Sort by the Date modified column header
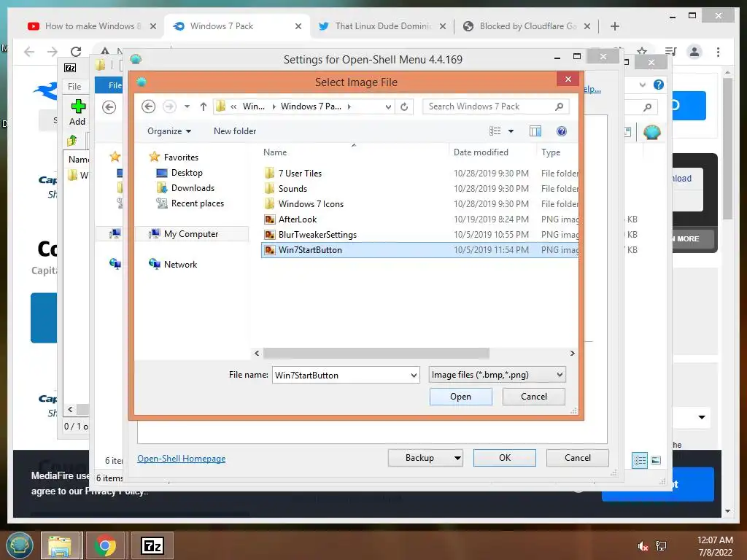 click(x=481, y=152)
